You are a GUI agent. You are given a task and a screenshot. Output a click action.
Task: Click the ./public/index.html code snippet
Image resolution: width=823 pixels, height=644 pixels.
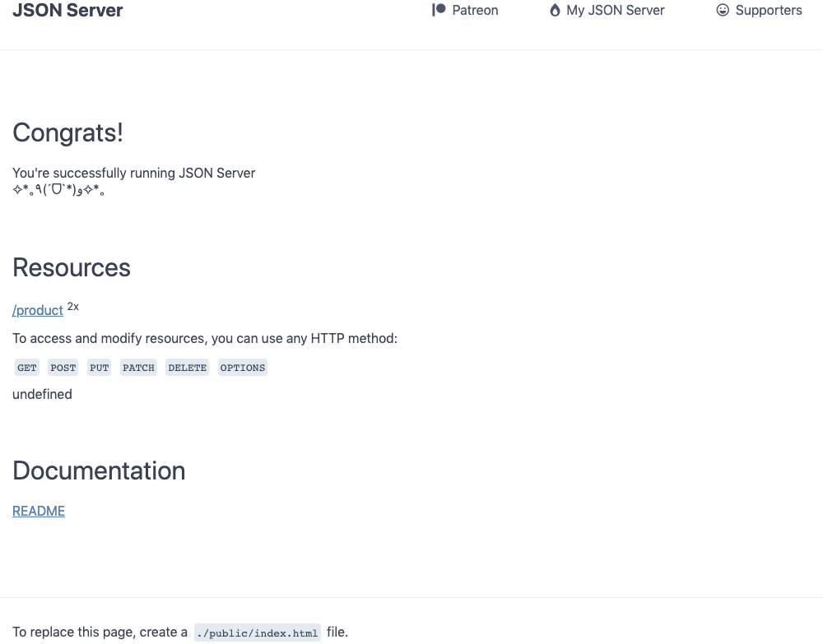[x=258, y=632]
